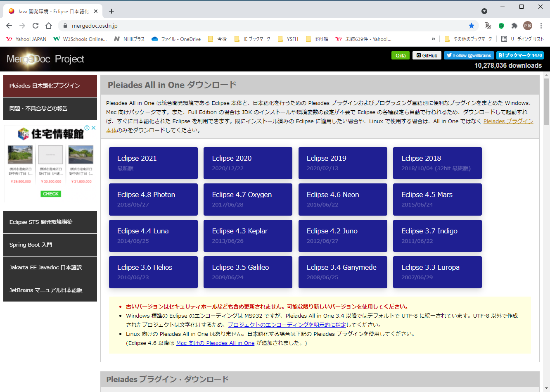This screenshot has width=550, height=392.
Task: Open Eclipse 4.4 Luna tile
Action: point(153,236)
